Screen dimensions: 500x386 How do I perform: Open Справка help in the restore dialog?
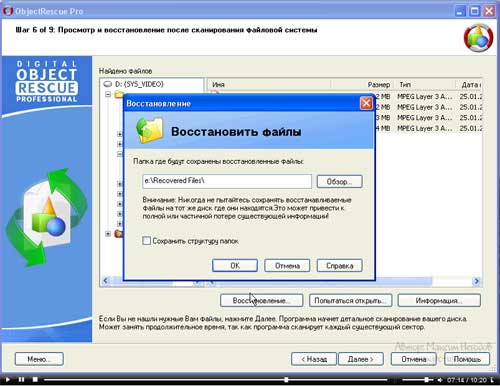tap(339, 266)
